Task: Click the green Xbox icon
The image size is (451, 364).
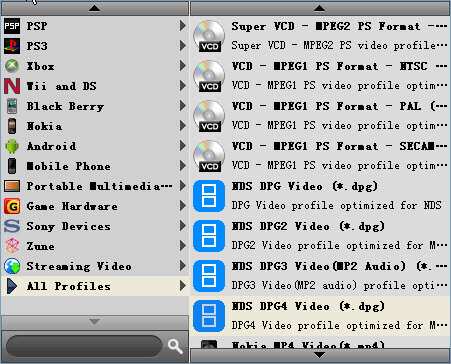Action: (x=12, y=66)
